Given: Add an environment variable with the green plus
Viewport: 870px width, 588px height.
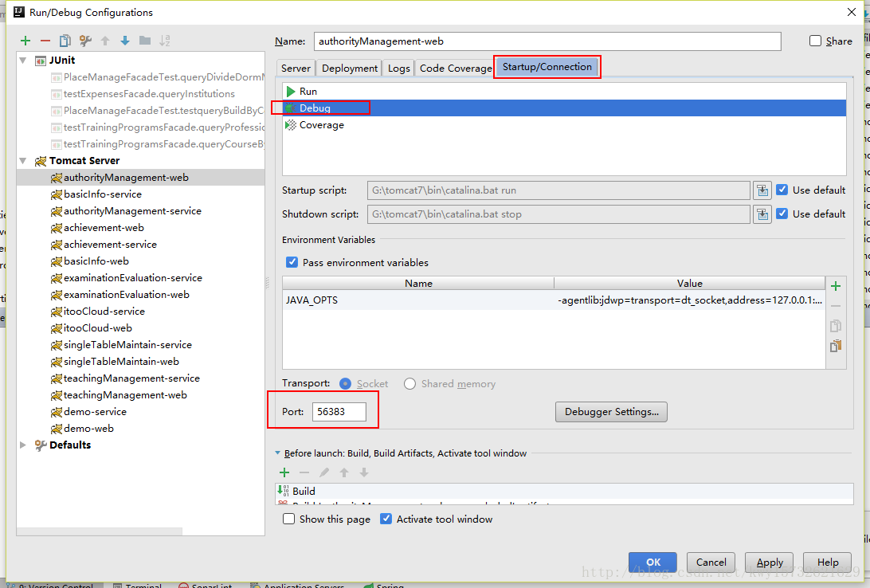Looking at the screenshot, I should click(x=836, y=286).
